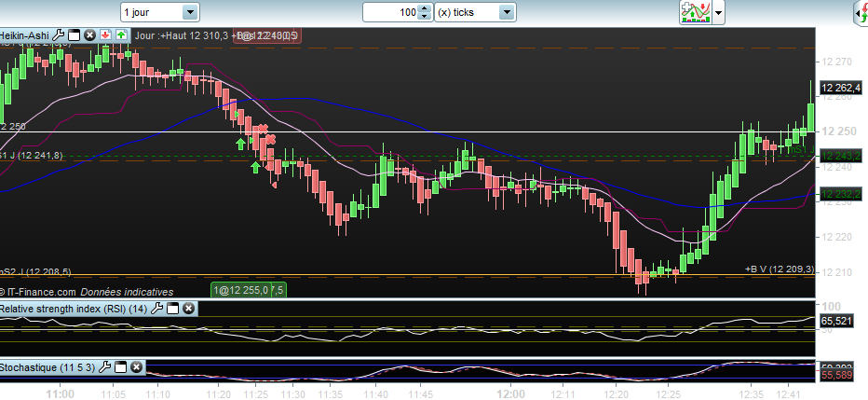Open Heikin-Ashi settings wrench icon
868x400 pixels.
(60, 35)
